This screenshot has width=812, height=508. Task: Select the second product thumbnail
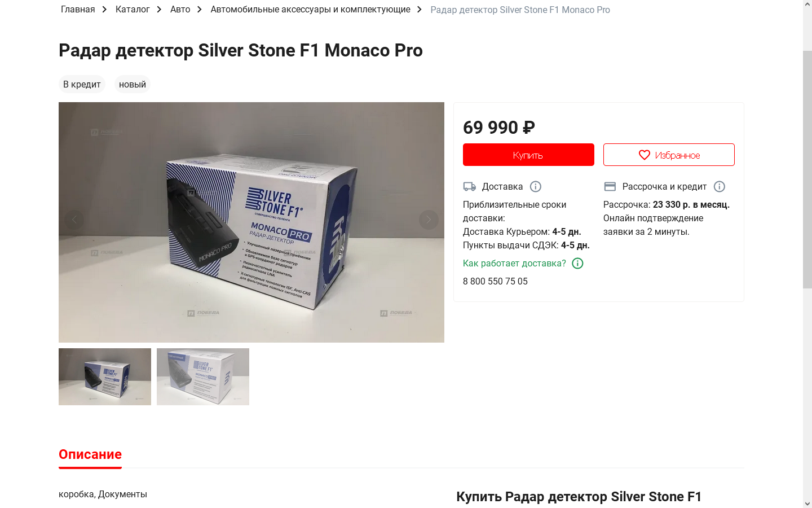pyautogui.click(x=203, y=376)
